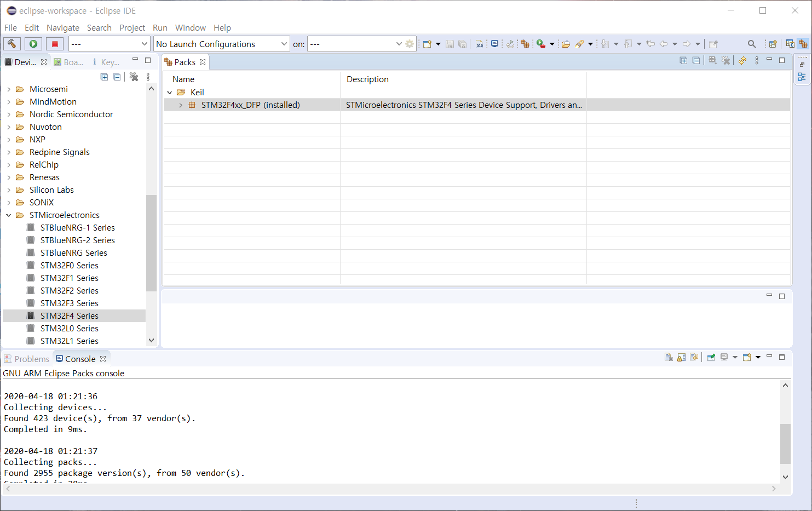Switch to the Packs perspective button
This screenshot has width=812, height=511.
point(803,44)
